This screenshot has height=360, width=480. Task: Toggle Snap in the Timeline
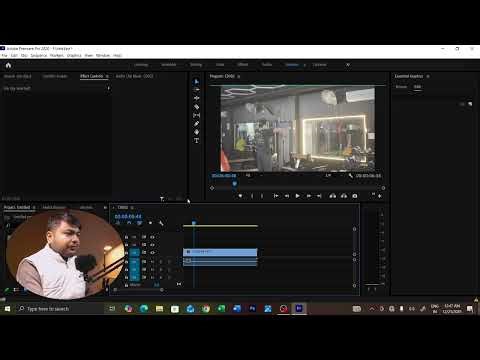(129, 223)
